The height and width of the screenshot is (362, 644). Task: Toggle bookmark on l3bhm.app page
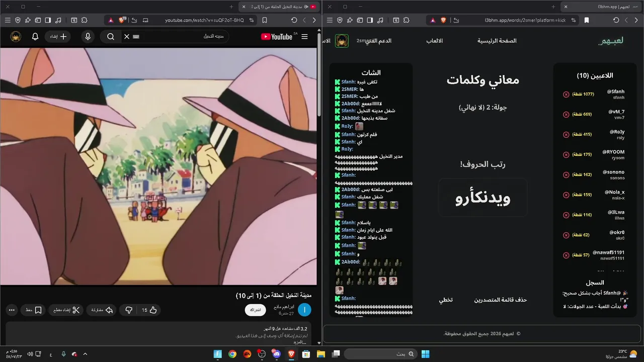pyautogui.click(x=587, y=20)
